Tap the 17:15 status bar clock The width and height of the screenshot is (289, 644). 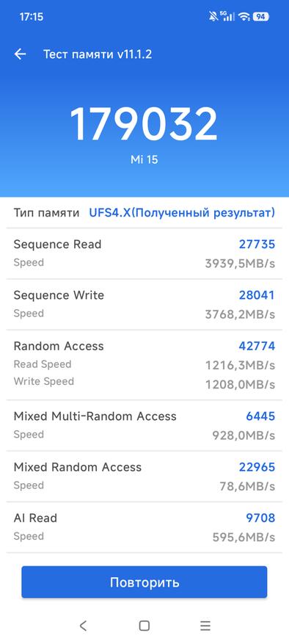click(x=32, y=17)
